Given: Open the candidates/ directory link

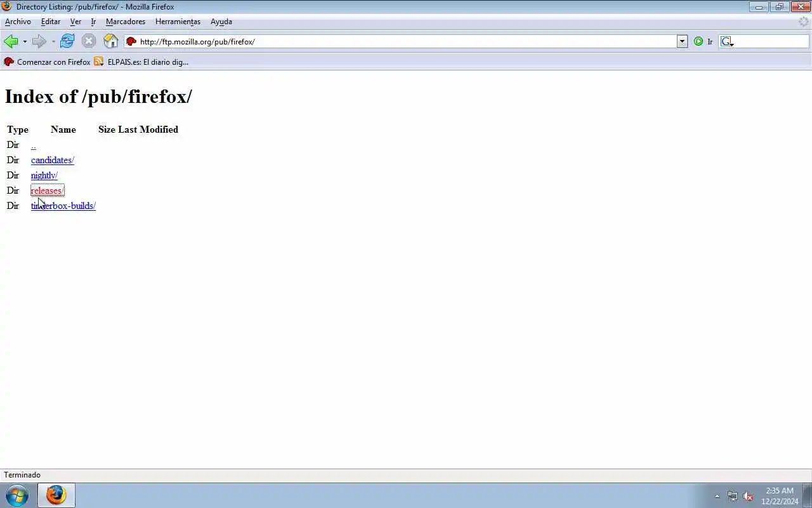Looking at the screenshot, I should pos(53,160).
